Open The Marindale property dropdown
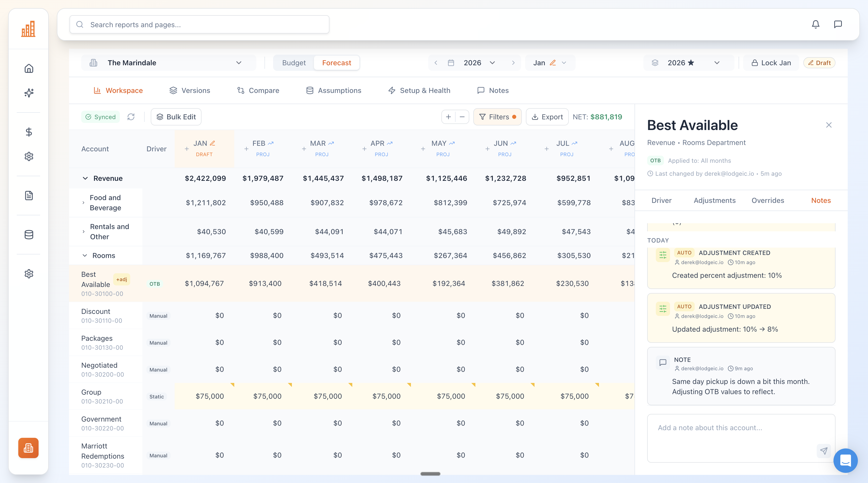 click(169, 63)
